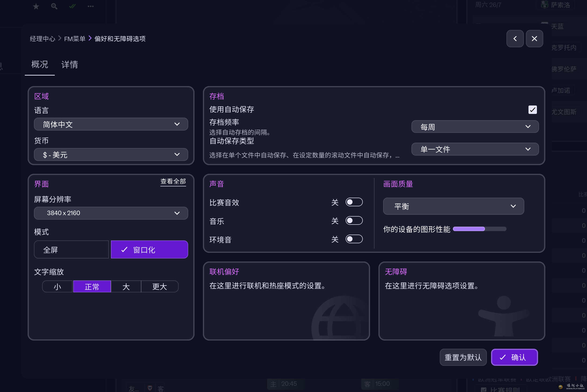Open the screen resolution dropdown 3840 x 2160
587x392 pixels.
click(x=111, y=213)
